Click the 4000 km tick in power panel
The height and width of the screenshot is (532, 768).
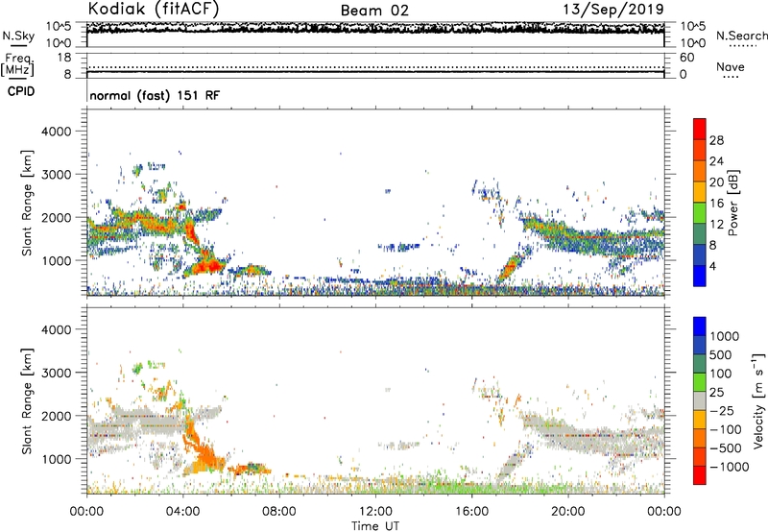coord(56,132)
